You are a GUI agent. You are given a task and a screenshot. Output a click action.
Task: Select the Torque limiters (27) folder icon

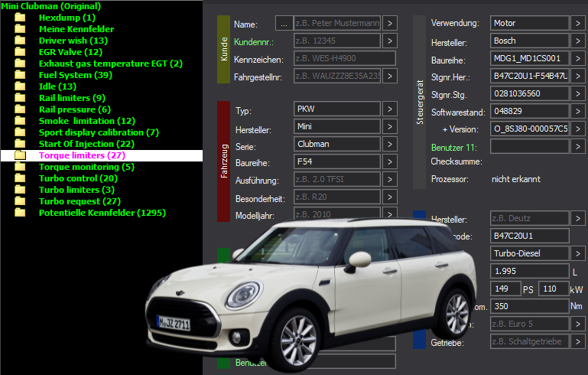pos(20,155)
